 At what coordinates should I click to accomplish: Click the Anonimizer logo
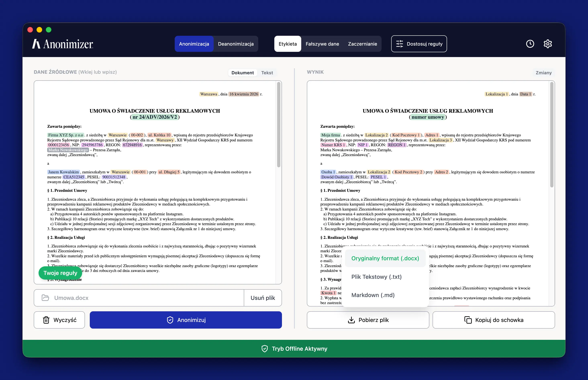pos(63,44)
